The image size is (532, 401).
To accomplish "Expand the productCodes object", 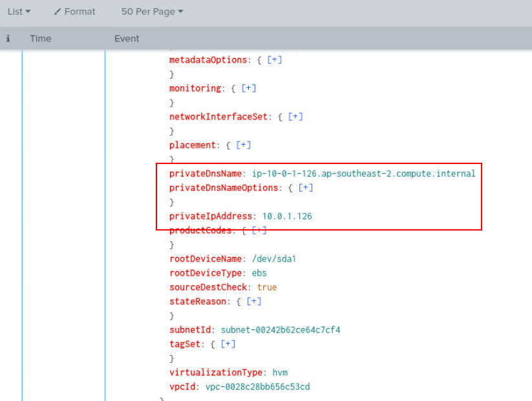I will [259, 231].
